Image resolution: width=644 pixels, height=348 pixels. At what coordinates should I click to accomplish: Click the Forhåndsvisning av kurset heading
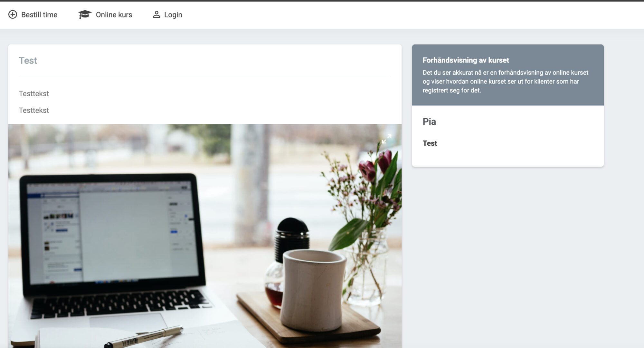tap(466, 60)
